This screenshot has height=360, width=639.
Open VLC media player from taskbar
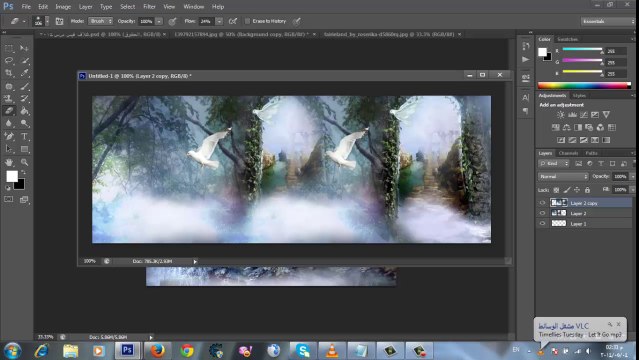(332, 351)
